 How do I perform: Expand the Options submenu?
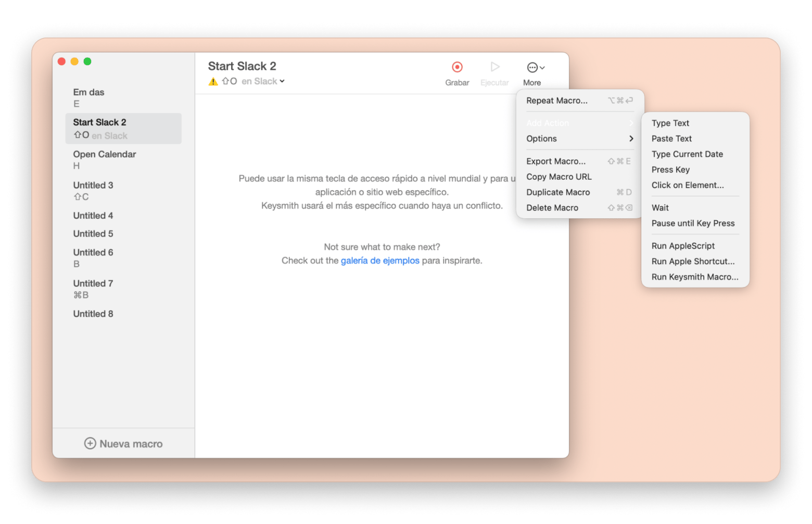pyautogui.click(x=580, y=139)
